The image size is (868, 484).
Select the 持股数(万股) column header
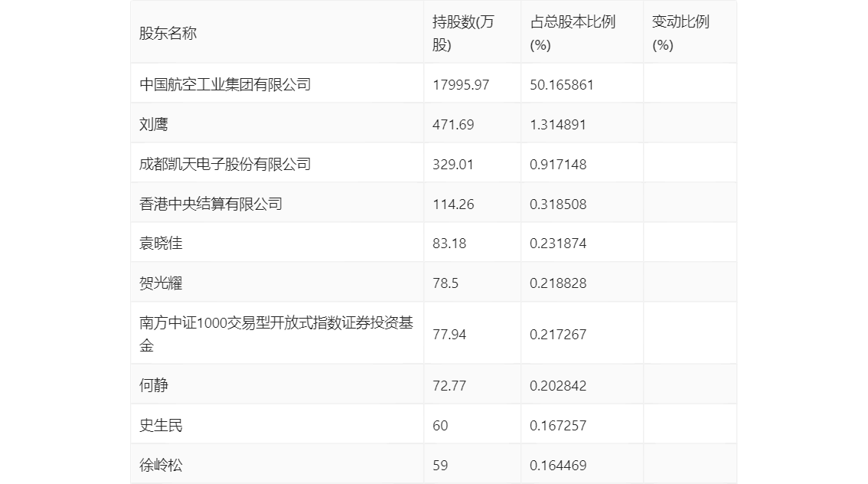463,33
